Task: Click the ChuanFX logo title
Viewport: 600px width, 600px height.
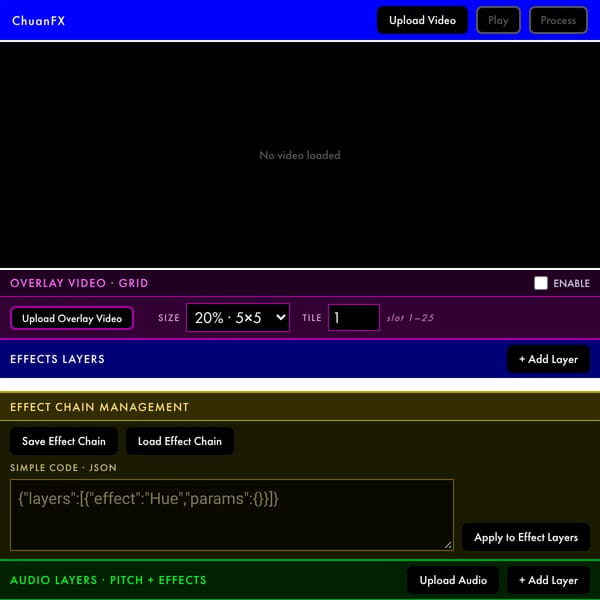Action: [x=38, y=21]
